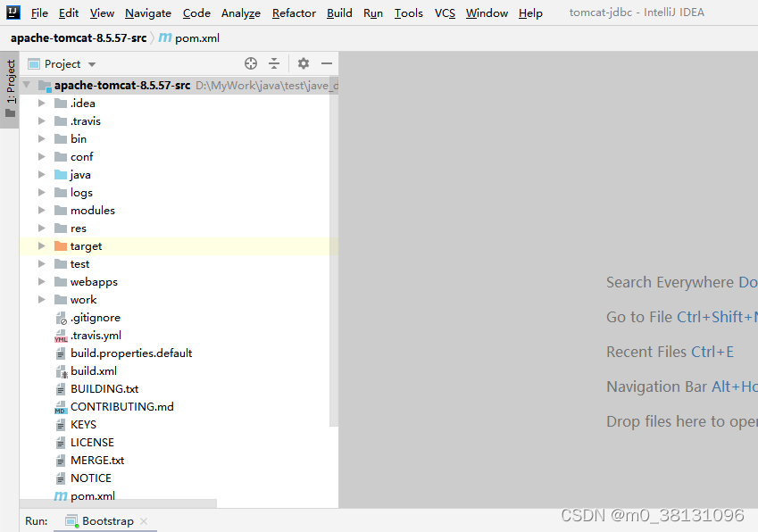Open the Window menu
This screenshot has width=758, height=532.
pyautogui.click(x=487, y=13)
